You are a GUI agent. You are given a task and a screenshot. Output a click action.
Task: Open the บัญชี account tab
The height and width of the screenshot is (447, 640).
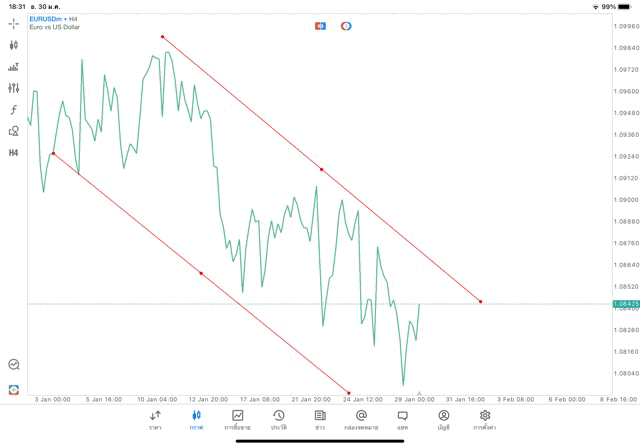click(x=443, y=419)
